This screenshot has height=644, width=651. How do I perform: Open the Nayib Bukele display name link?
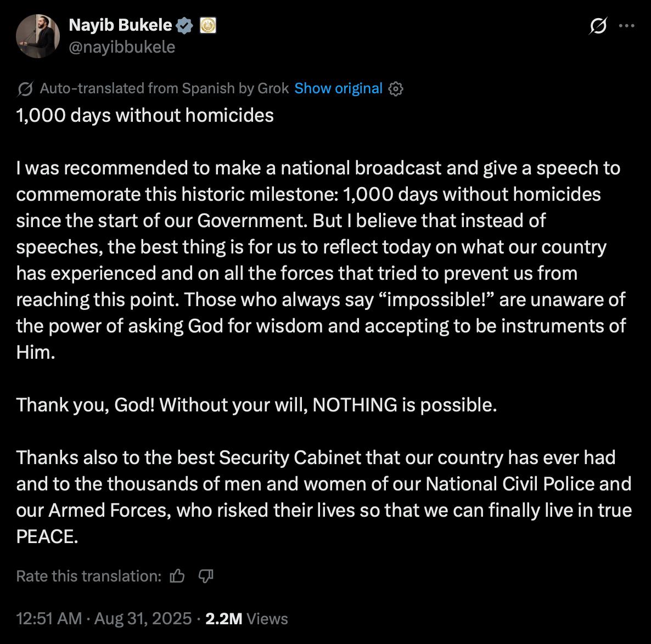click(120, 25)
